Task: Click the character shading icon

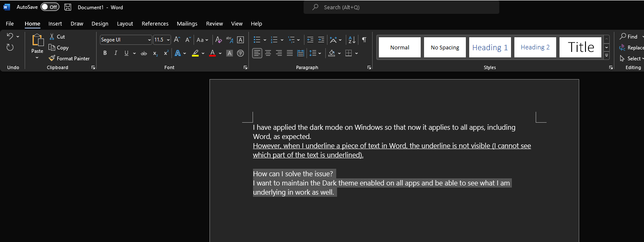Action: 229,53
